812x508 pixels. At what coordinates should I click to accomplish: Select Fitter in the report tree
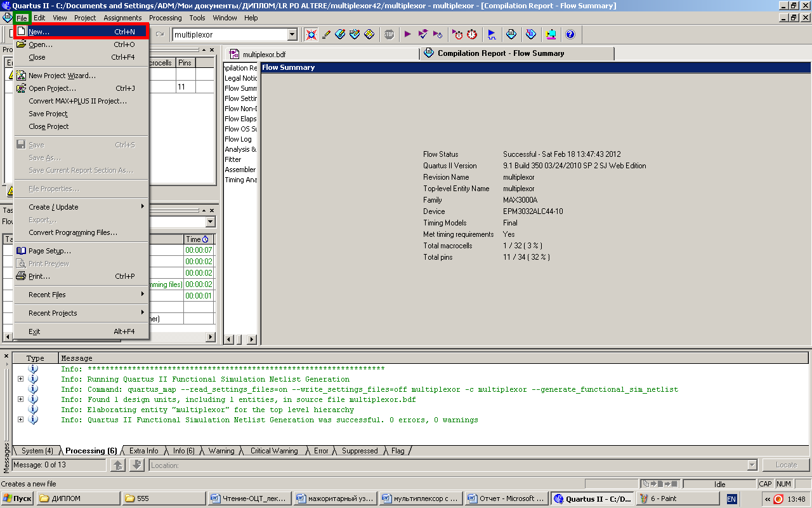coord(233,159)
